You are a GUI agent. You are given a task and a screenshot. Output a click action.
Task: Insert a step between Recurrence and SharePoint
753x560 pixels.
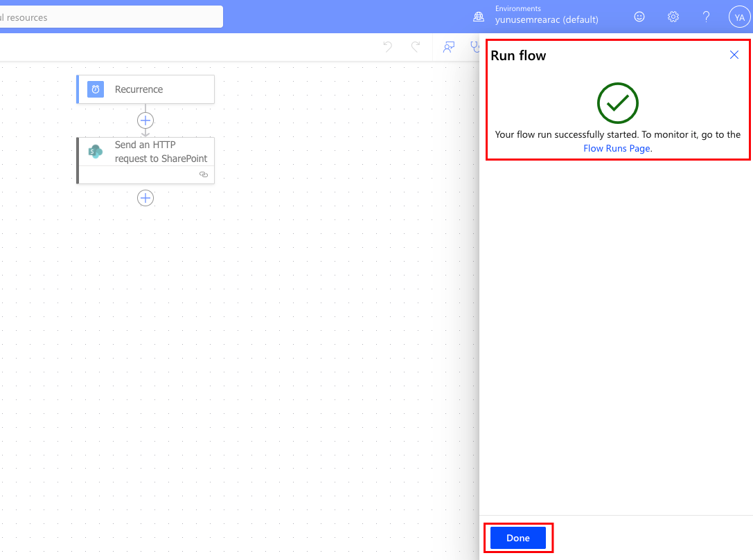pos(145,120)
